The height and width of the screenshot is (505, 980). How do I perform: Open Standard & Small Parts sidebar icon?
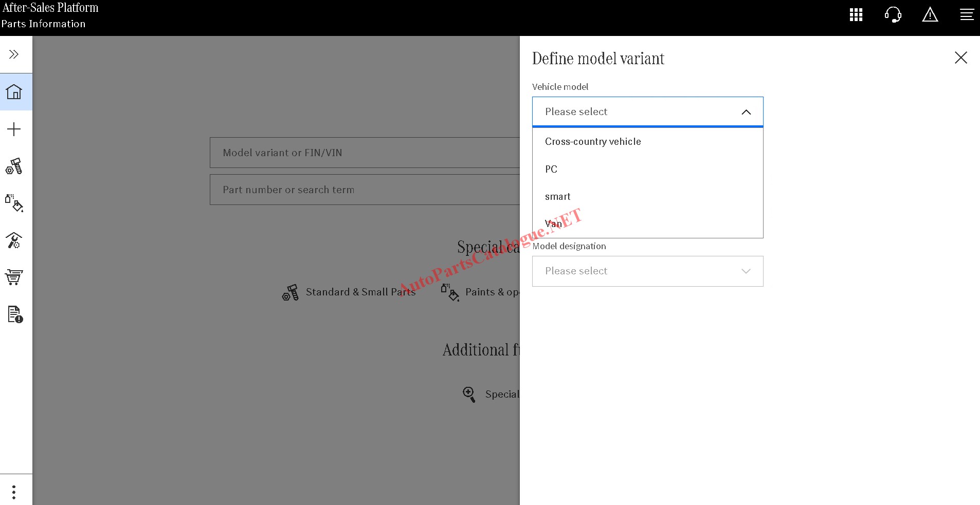click(x=14, y=166)
